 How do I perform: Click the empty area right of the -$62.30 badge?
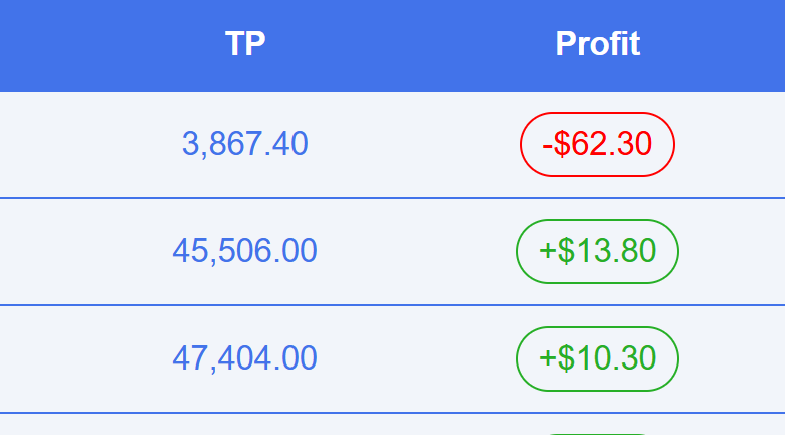735,144
